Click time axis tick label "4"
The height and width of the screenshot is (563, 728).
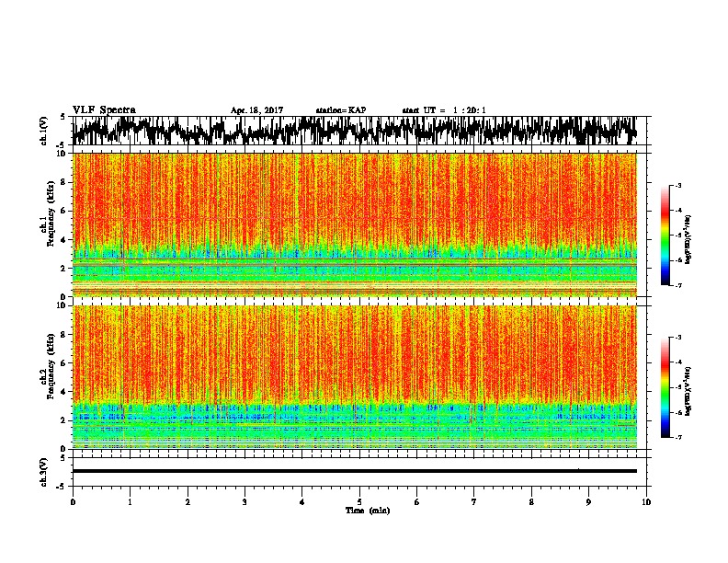(x=302, y=502)
